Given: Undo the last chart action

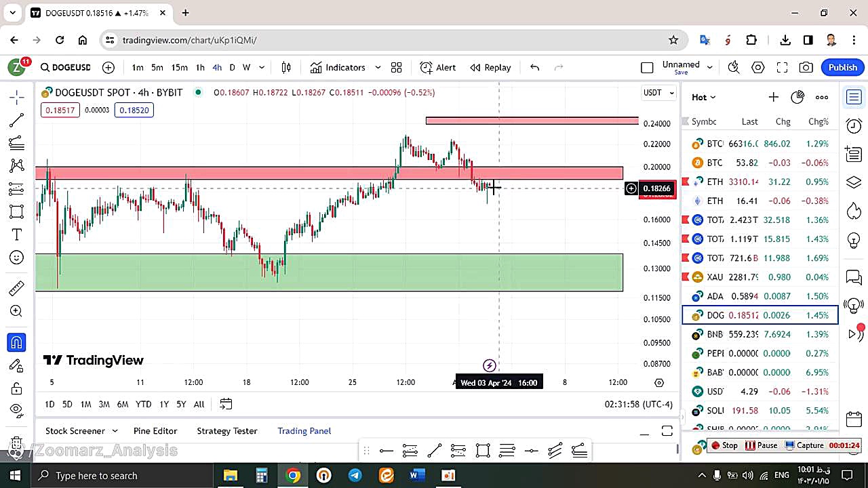Looking at the screenshot, I should (534, 67).
